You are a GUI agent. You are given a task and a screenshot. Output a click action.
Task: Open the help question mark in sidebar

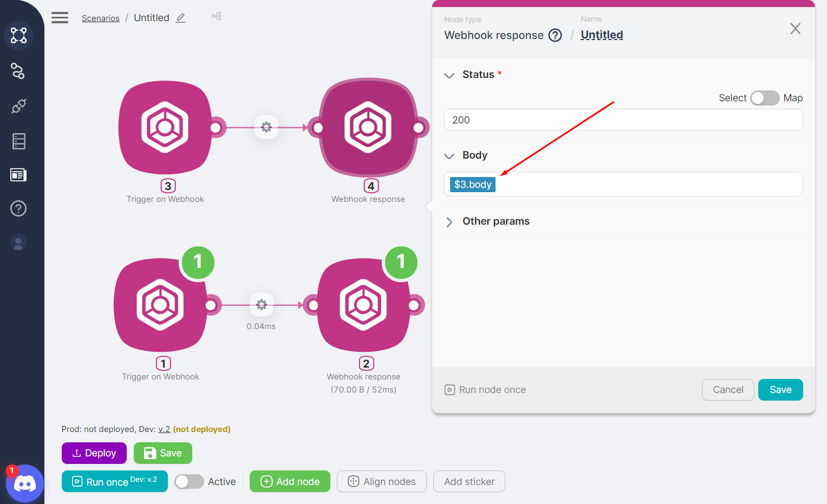point(18,208)
